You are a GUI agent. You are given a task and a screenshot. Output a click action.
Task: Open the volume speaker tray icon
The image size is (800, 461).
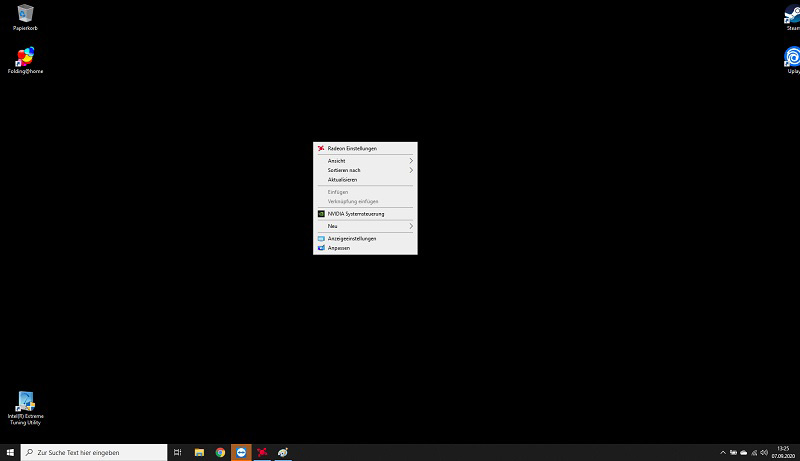click(x=764, y=452)
